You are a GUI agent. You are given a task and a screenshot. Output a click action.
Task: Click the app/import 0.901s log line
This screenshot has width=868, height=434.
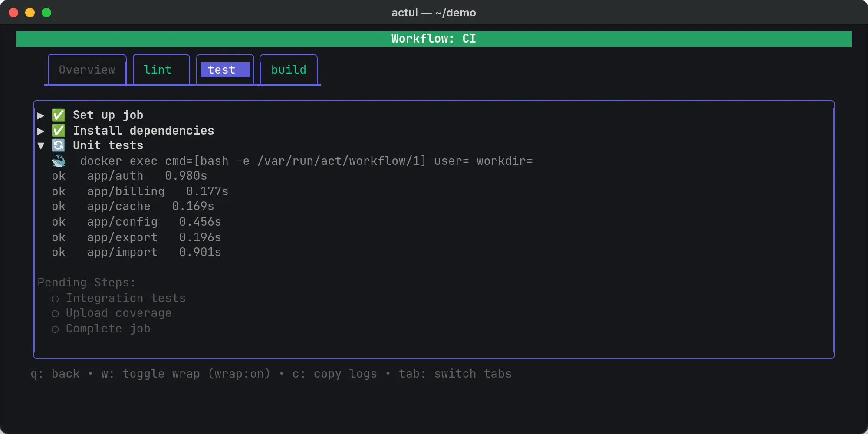[137, 252]
